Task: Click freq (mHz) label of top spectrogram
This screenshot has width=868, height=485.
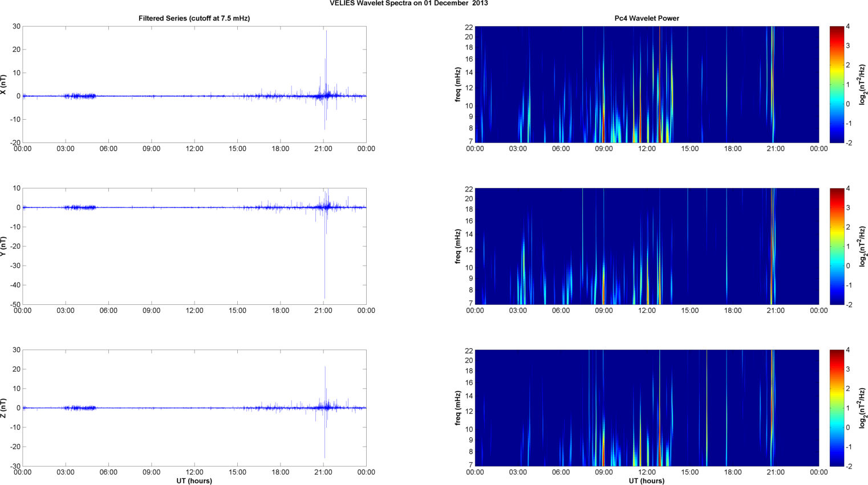Action: coord(457,84)
